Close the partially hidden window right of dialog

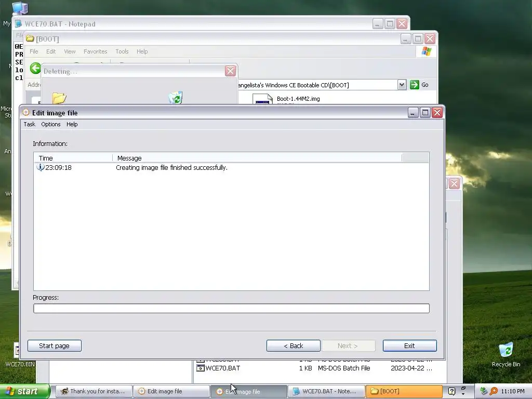[x=454, y=183]
